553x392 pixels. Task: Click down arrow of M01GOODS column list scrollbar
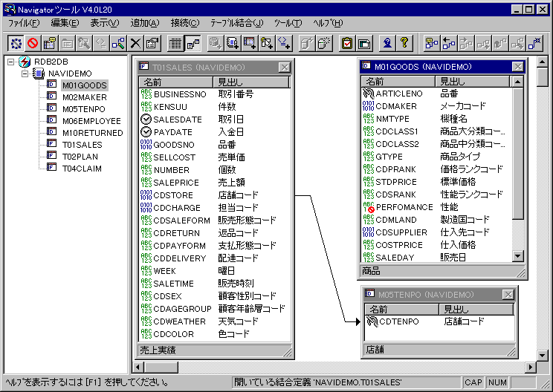pos(517,256)
